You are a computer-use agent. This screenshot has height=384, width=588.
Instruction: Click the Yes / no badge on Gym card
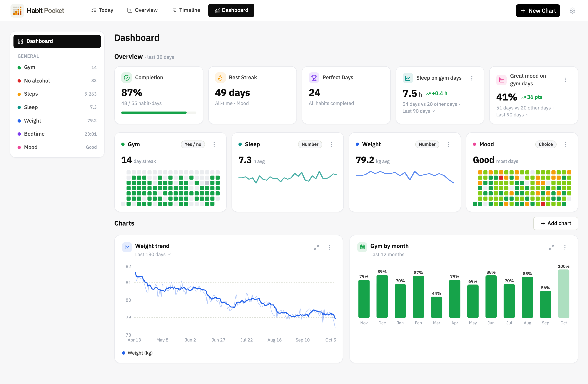pos(193,144)
